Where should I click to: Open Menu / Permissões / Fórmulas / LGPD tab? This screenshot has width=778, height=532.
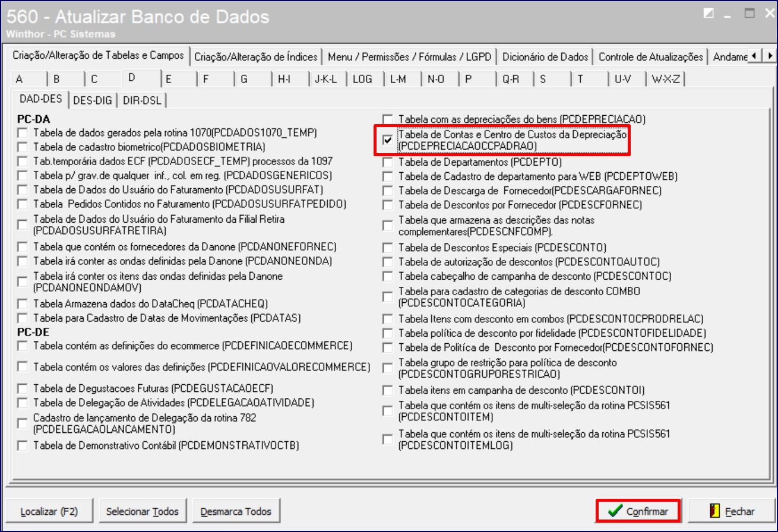(x=410, y=57)
